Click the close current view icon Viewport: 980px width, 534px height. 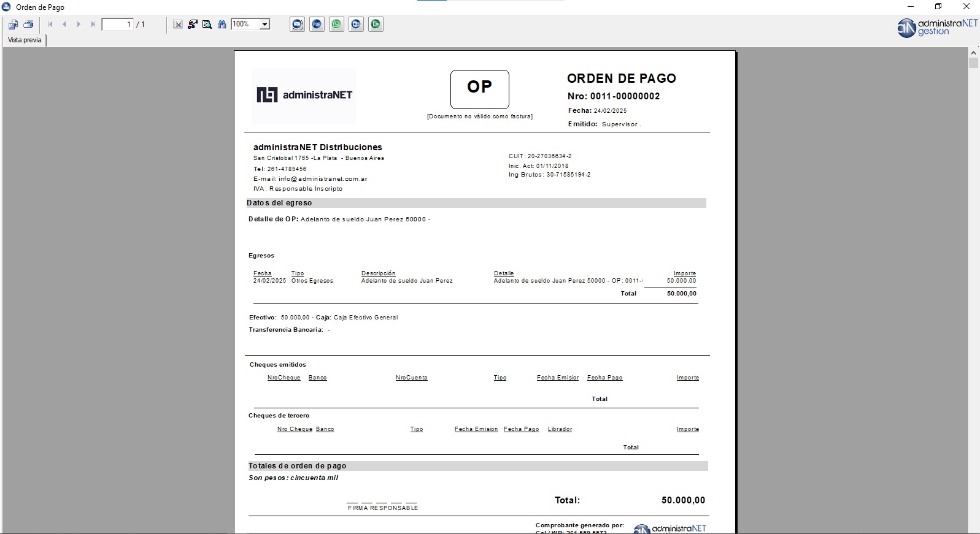(x=177, y=25)
